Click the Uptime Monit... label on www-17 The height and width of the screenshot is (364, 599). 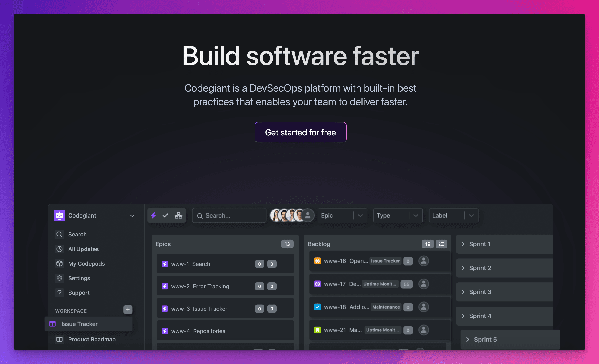coord(380,284)
